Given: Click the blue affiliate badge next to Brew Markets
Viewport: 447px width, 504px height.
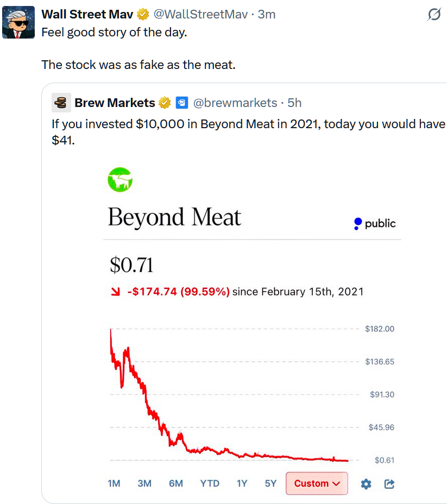Looking at the screenshot, I should pyautogui.click(x=182, y=103).
